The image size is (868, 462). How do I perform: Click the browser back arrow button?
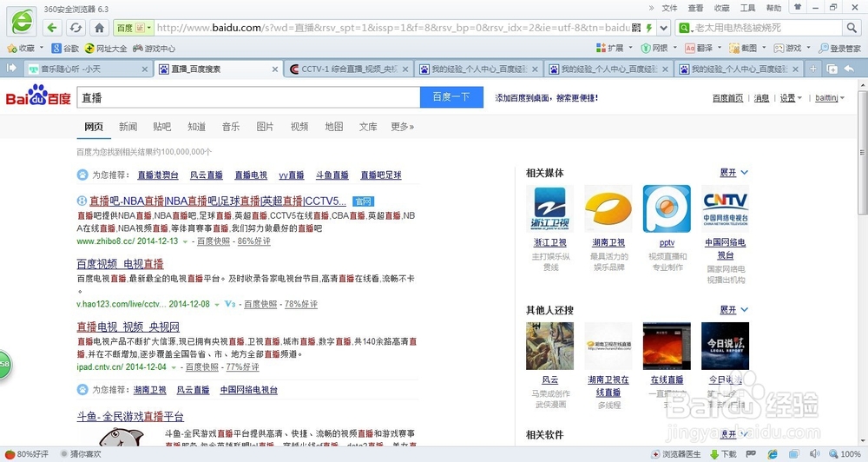tap(52, 28)
